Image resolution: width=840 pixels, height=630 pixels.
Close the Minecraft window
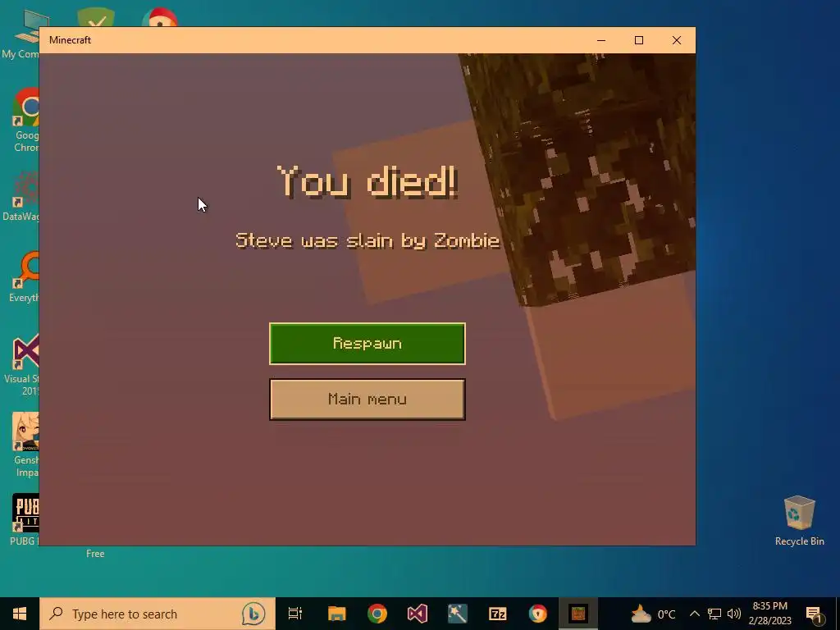point(677,40)
